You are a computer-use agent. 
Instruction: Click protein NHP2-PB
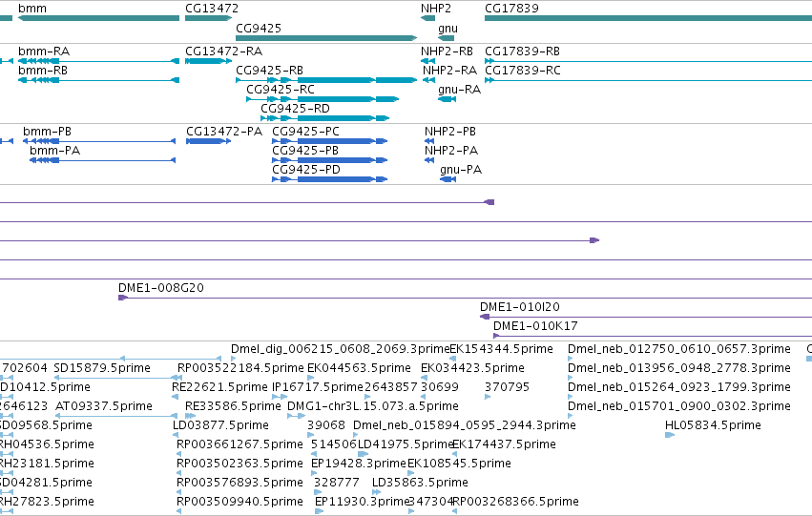(x=450, y=132)
